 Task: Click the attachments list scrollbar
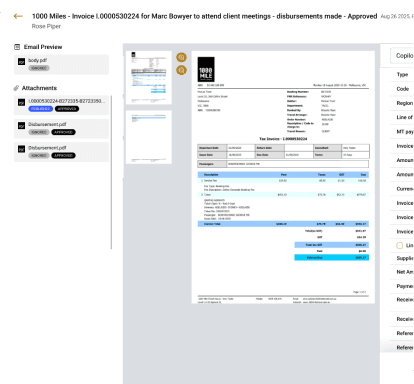[x=111, y=172]
